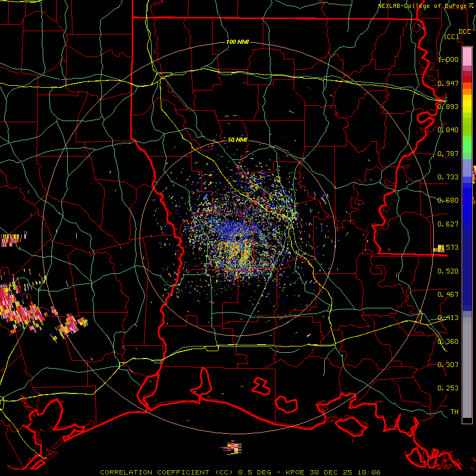The image size is (476, 476).
Task: Click the 0.5 DEG elevation text
Action: coord(254,472)
